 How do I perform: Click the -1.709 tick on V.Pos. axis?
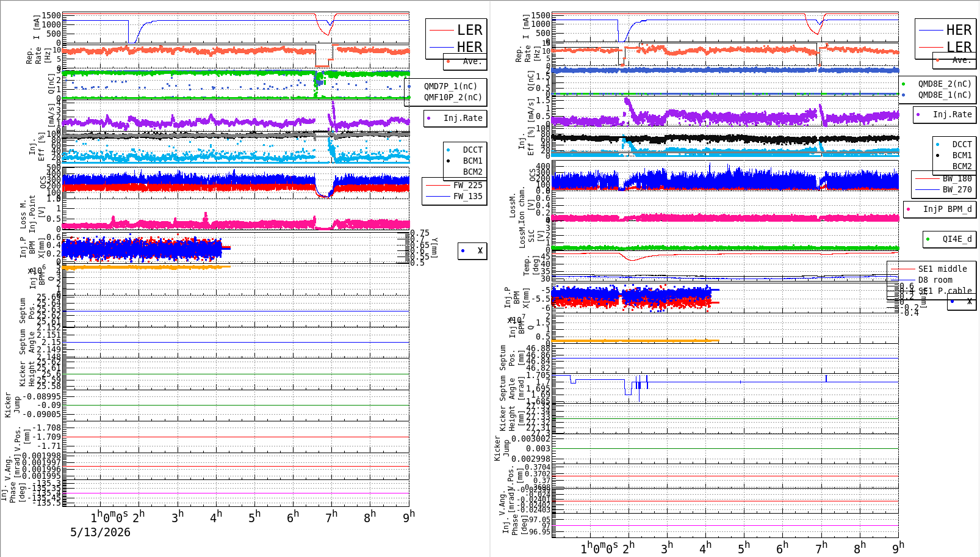(48, 437)
